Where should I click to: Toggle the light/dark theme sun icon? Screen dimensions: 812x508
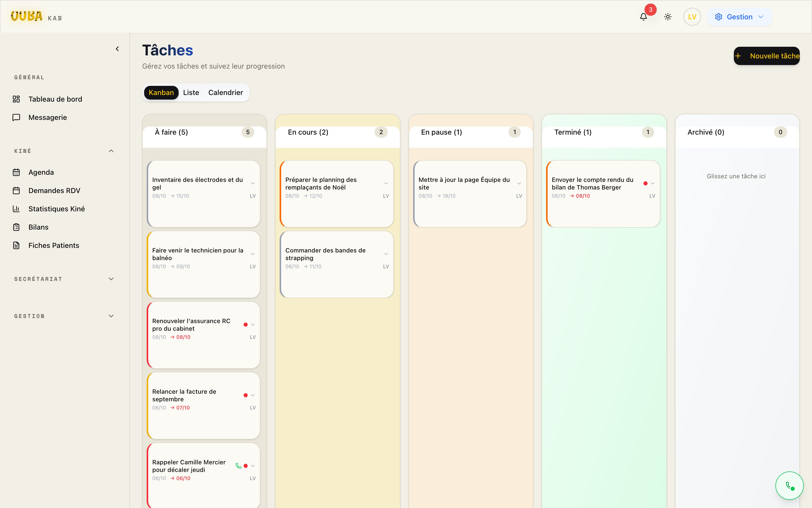tap(668, 17)
